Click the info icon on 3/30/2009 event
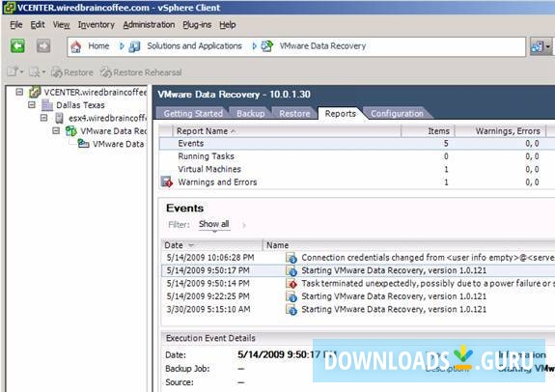Screen dimensions: 555x392 coord(291,310)
